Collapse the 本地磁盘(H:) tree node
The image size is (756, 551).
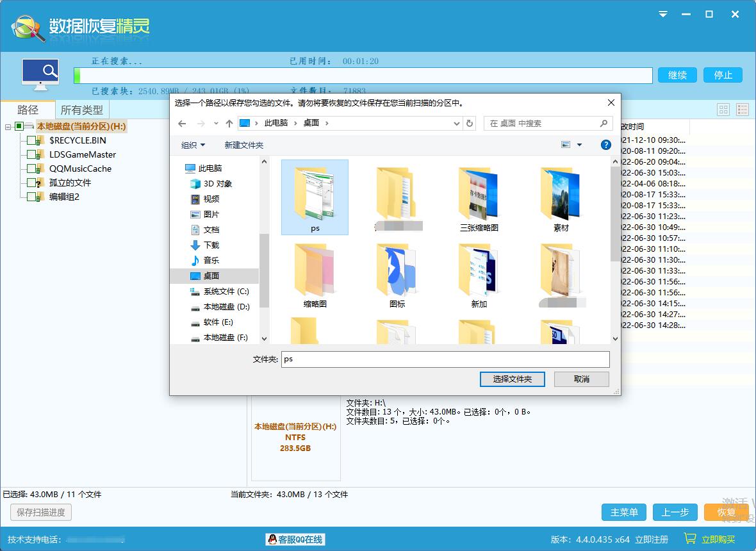point(8,127)
